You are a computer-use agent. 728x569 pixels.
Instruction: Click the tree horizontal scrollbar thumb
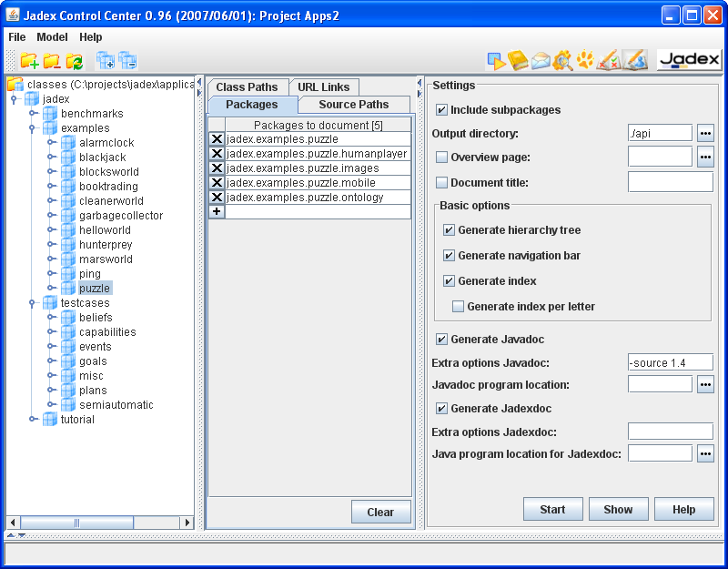76,523
